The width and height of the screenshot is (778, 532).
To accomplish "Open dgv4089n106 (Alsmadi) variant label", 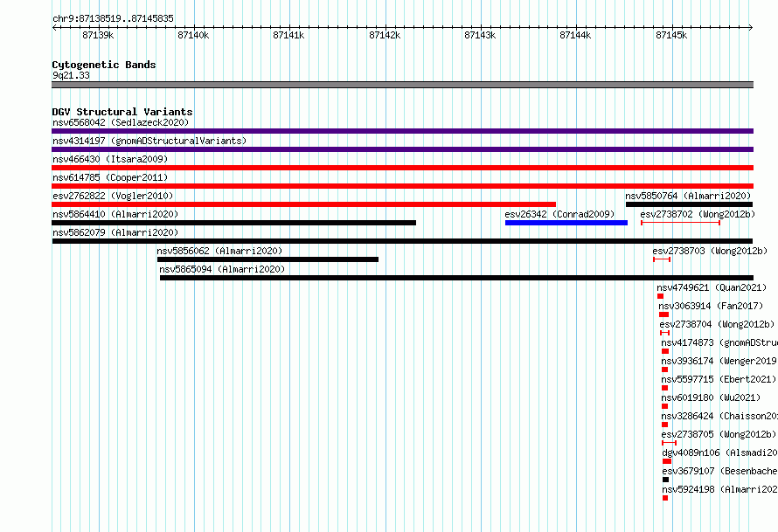I will click(x=720, y=453).
